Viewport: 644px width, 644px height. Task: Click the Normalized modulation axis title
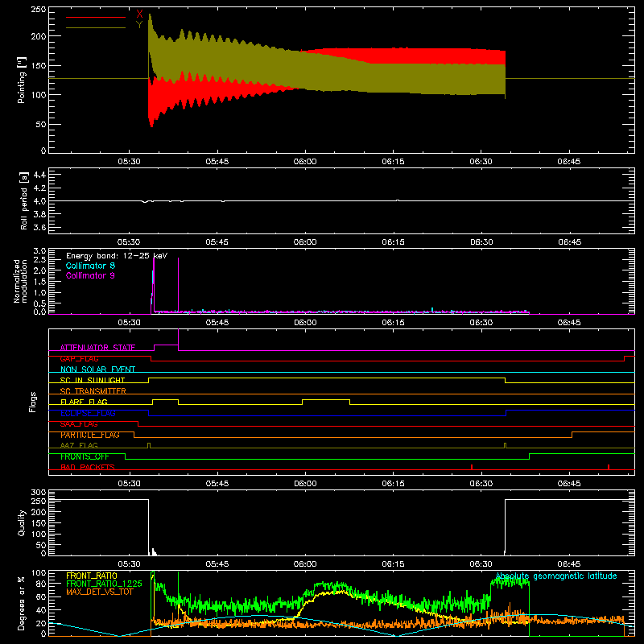[20, 281]
